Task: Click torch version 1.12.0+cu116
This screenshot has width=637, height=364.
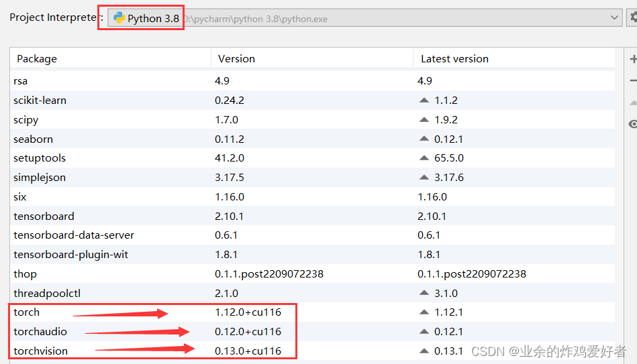Action: tap(248, 312)
